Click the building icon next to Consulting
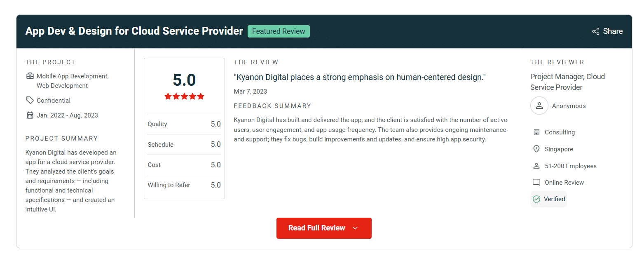This screenshot has width=644, height=256. [x=536, y=132]
